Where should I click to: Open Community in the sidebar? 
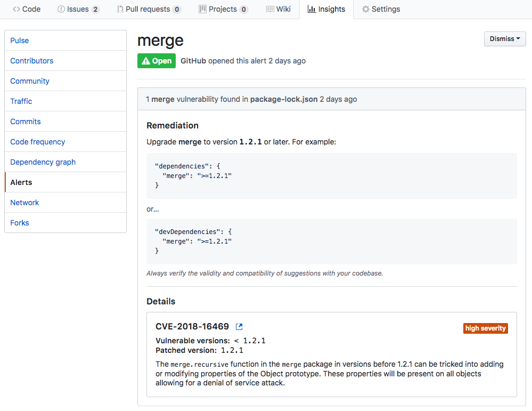(x=66, y=81)
